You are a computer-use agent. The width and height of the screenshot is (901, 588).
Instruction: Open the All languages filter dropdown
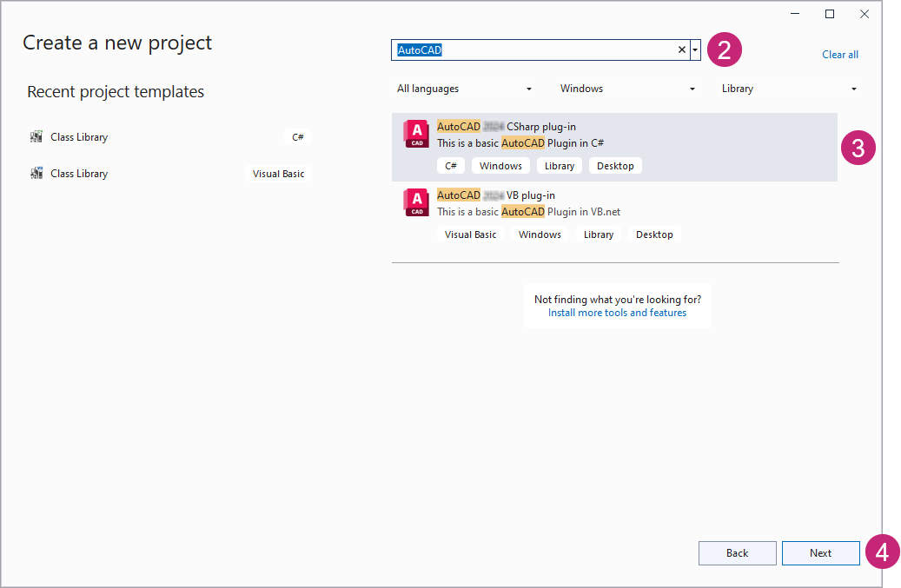click(464, 89)
